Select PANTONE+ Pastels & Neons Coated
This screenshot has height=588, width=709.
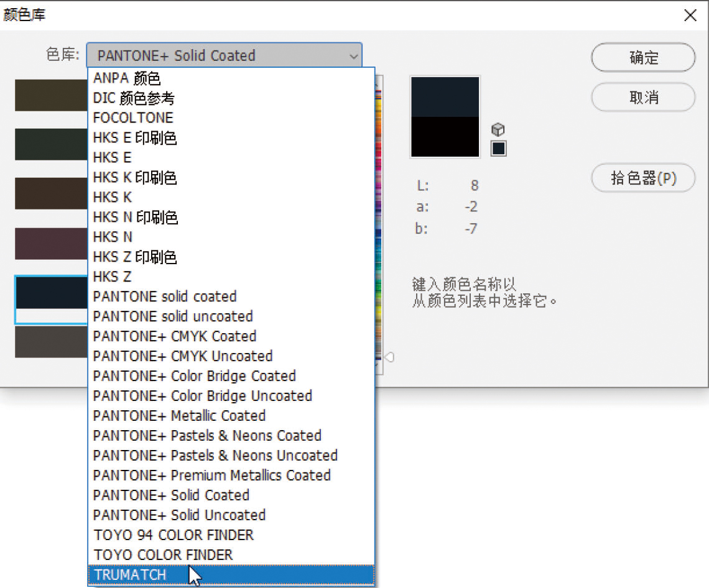[x=231, y=436]
